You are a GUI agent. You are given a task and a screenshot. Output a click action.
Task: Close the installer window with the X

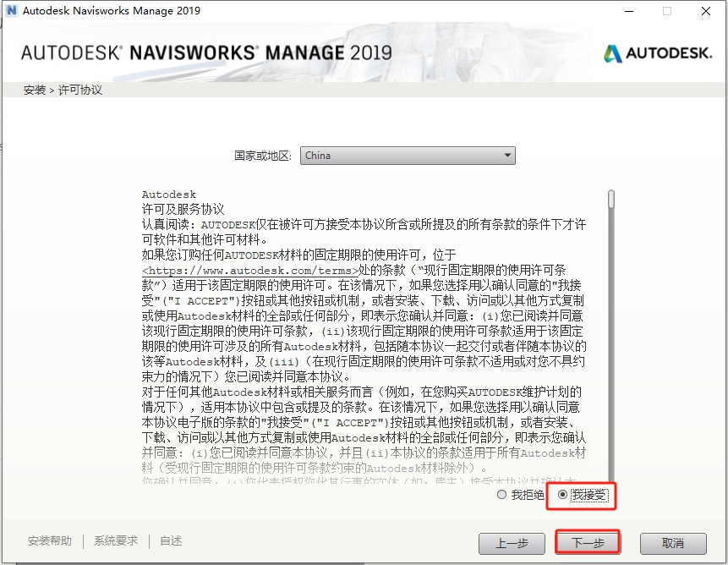[x=705, y=11]
